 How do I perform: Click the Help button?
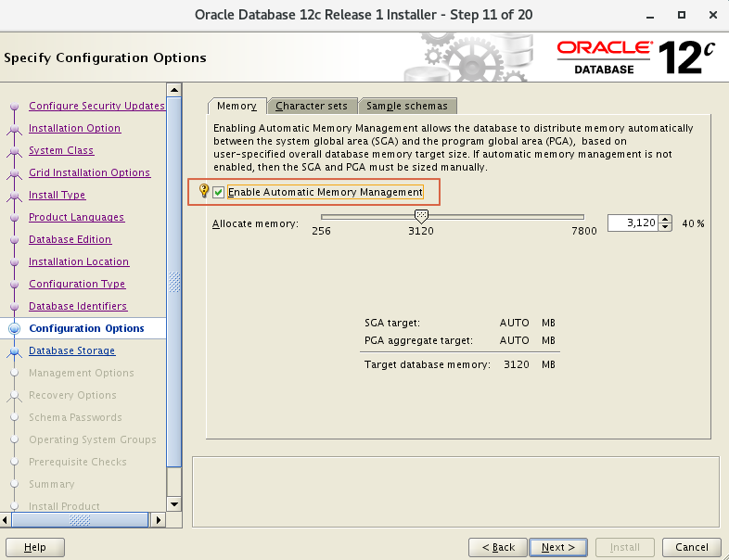pyautogui.click(x=35, y=547)
